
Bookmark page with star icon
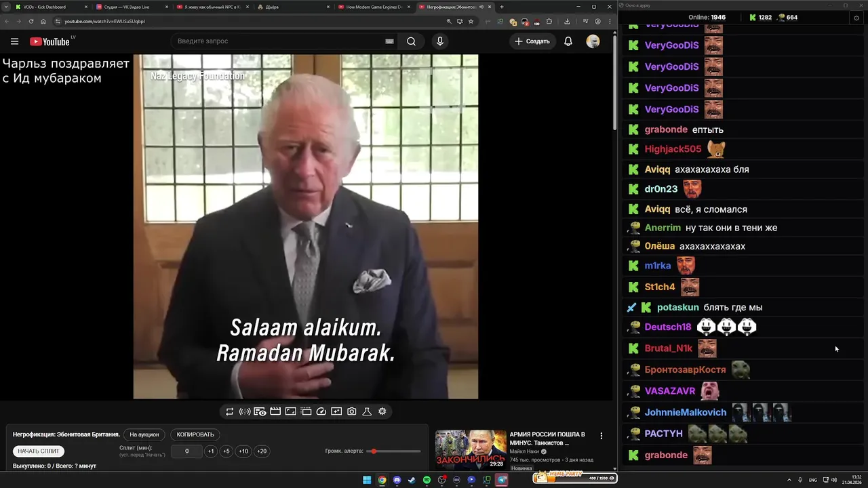[471, 21]
